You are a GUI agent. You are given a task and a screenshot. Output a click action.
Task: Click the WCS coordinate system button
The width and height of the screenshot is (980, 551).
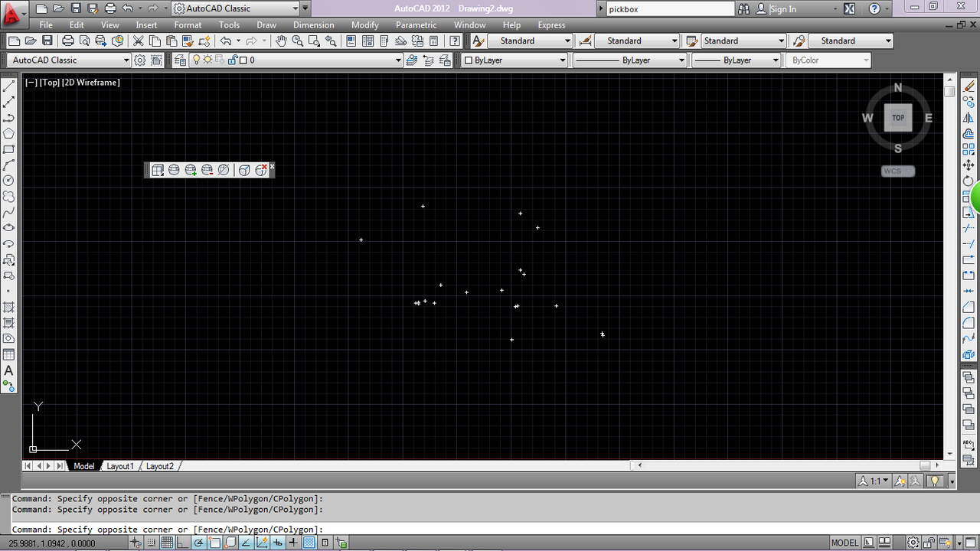coord(897,171)
